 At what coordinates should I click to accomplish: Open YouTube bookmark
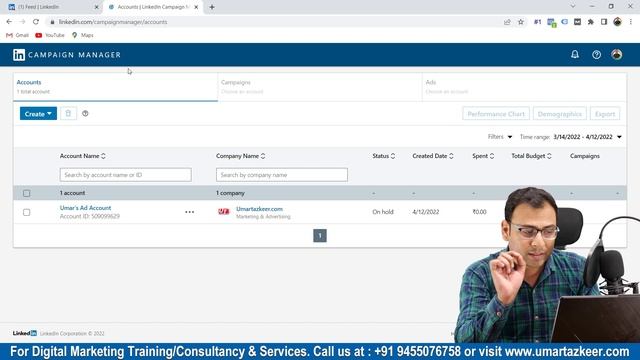[x=50, y=35]
